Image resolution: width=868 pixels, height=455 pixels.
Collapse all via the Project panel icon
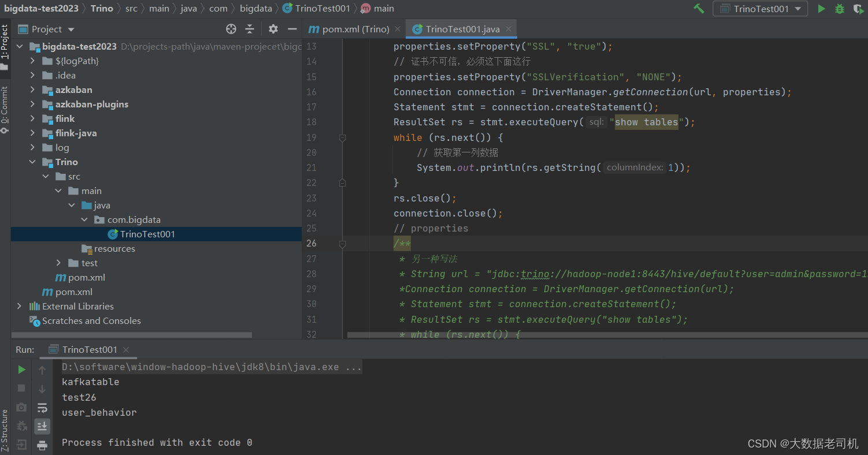(250, 29)
